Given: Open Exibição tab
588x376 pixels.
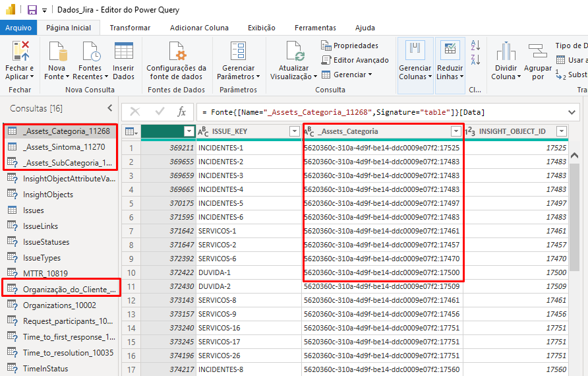Looking at the screenshot, I should click(x=262, y=28).
